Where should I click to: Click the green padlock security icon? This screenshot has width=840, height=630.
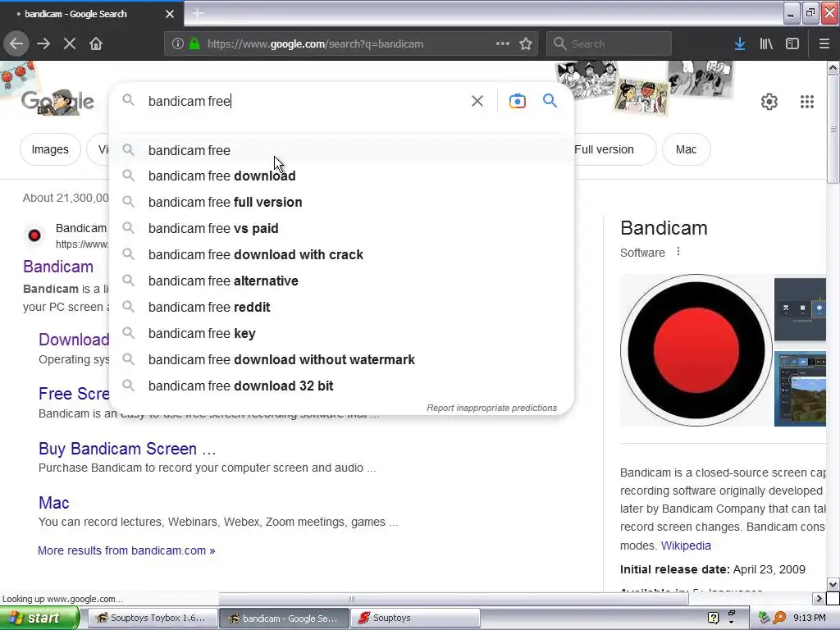[194, 44]
